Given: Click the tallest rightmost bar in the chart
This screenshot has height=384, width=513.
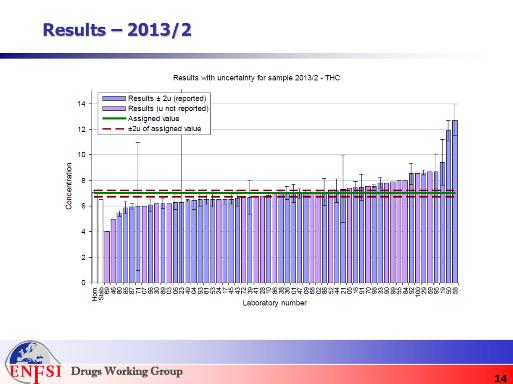Looking at the screenshot, I should click(x=455, y=201).
